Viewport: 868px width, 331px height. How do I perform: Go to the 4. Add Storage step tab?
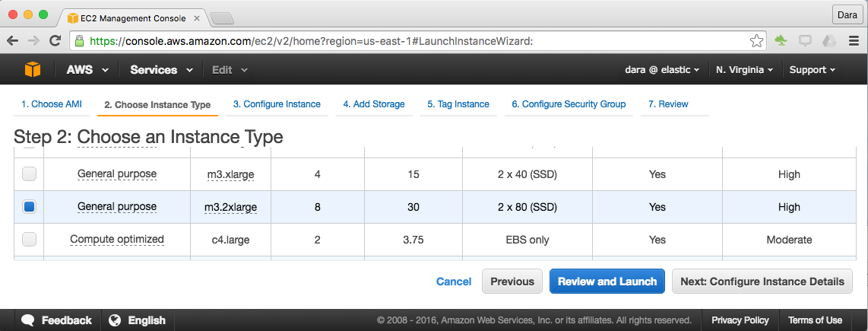[x=373, y=104]
